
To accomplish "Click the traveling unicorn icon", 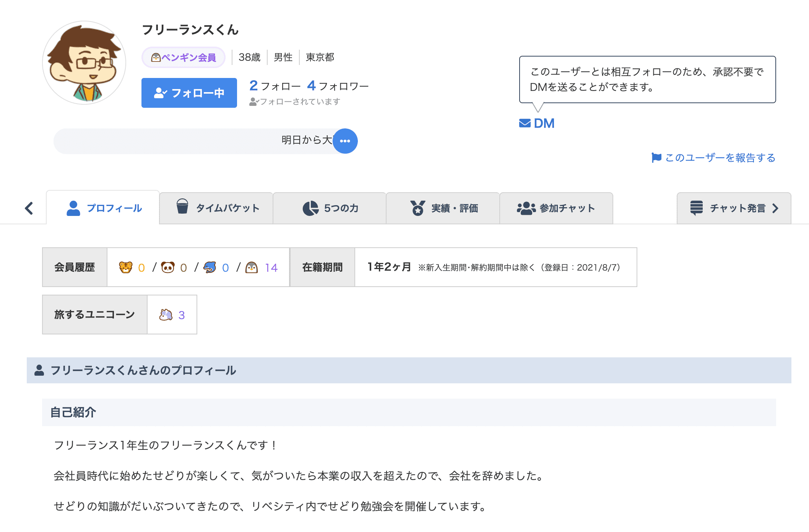I will coord(166,315).
